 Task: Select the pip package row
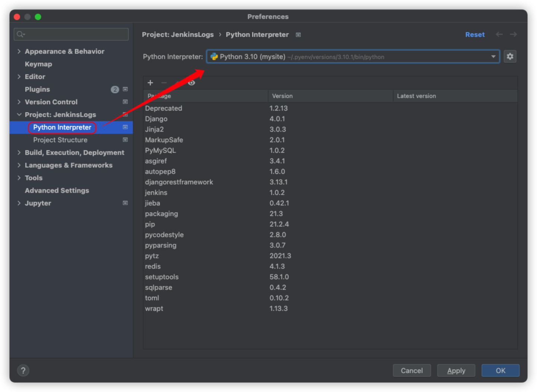coord(330,224)
